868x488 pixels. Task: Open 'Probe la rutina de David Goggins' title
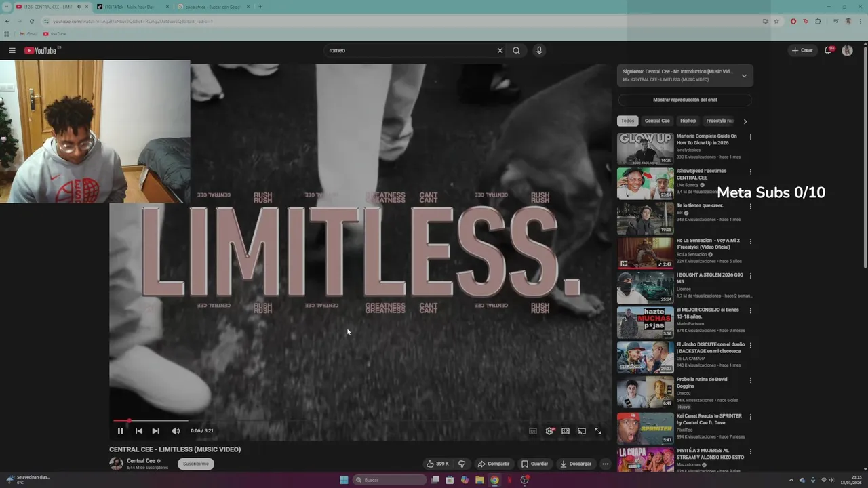(x=702, y=382)
